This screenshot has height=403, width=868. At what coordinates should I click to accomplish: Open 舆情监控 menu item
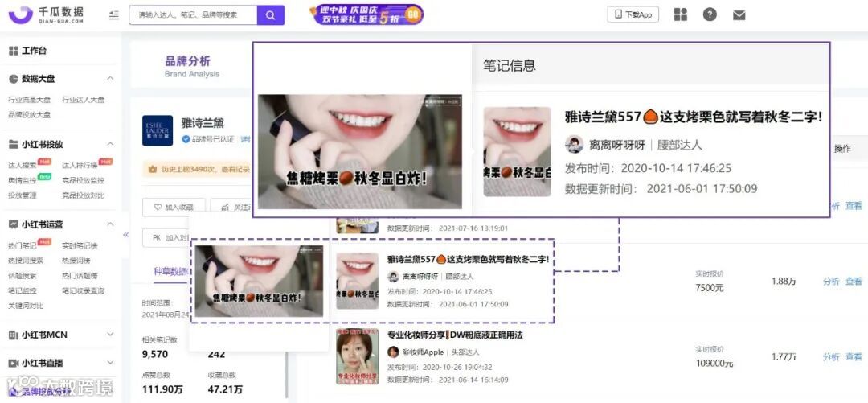pos(23,180)
